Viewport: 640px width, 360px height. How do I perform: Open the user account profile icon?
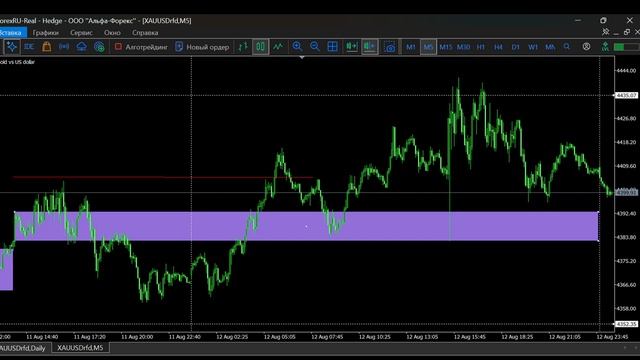coord(587,47)
